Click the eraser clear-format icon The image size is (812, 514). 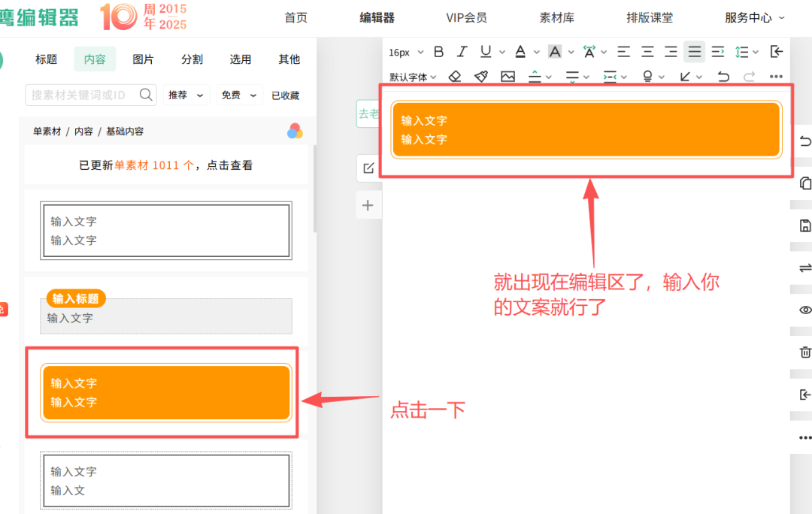[x=455, y=77]
